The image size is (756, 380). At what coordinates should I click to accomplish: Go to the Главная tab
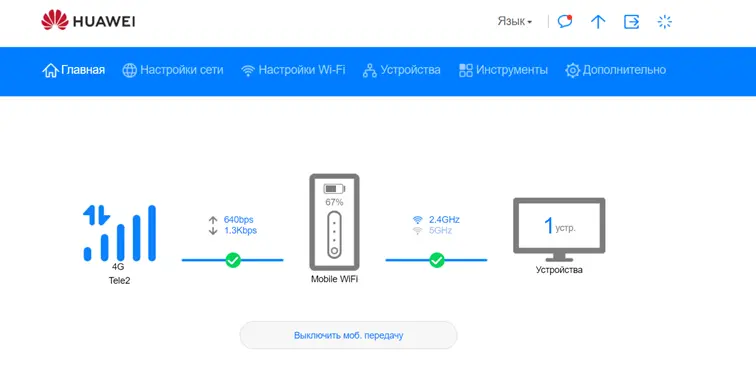click(x=74, y=70)
